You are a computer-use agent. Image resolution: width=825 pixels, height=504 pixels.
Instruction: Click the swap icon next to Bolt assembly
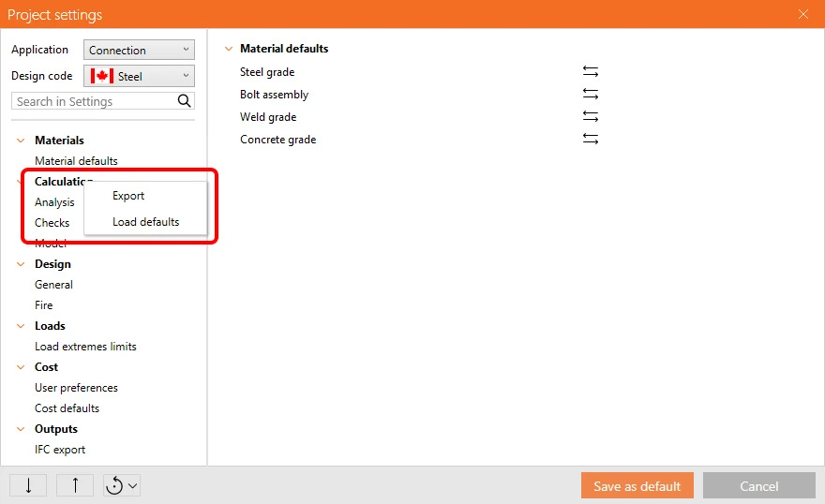591,94
